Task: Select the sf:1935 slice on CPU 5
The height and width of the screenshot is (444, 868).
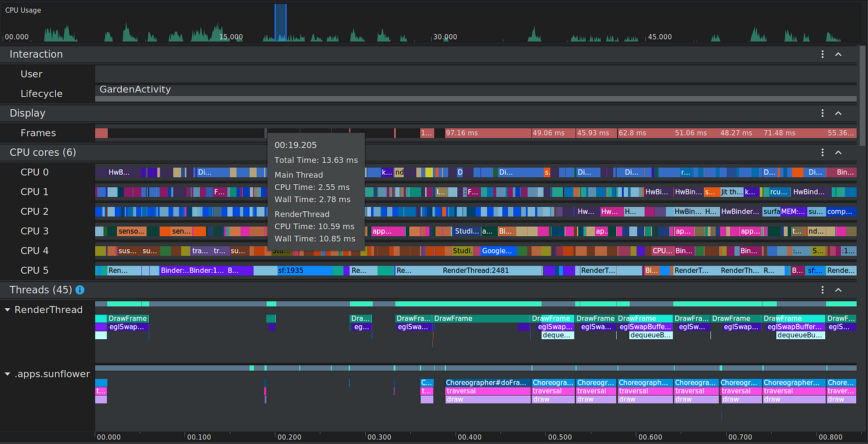Action: click(x=304, y=271)
